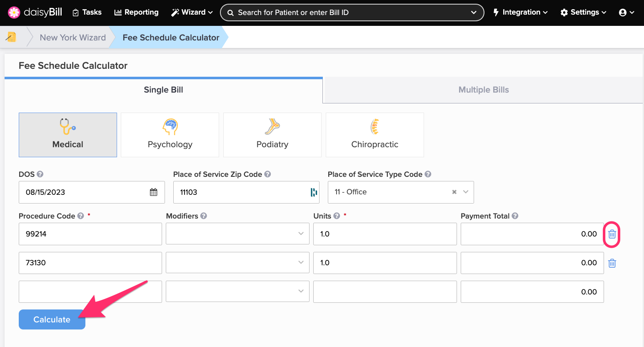Click the wizard wand breadcrumb icon
The height and width of the screenshot is (347, 644).
point(11,38)
